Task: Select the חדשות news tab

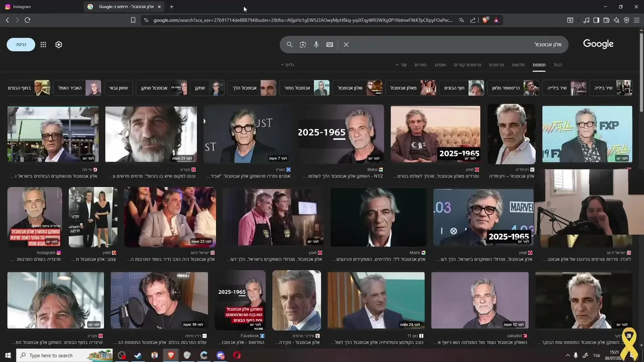Action: (518, 65)
